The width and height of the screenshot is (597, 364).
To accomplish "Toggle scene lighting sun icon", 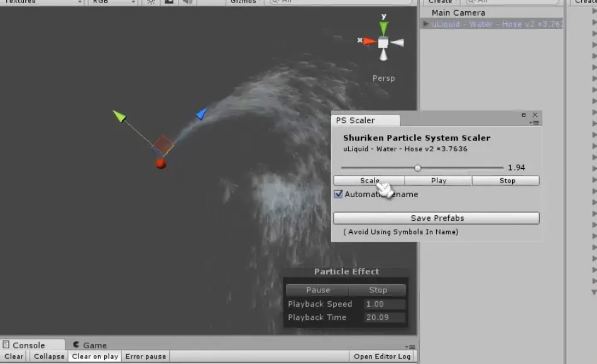I will pos(151,1).
